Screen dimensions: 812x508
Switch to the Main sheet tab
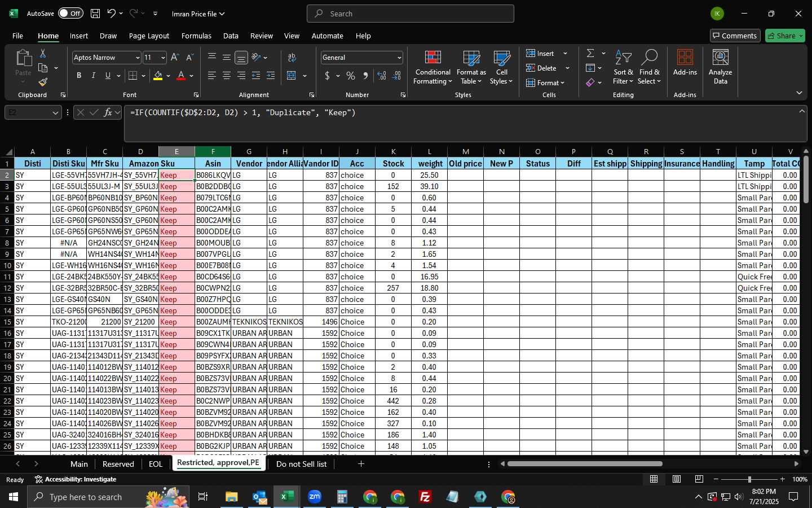[x=79, y=464]
